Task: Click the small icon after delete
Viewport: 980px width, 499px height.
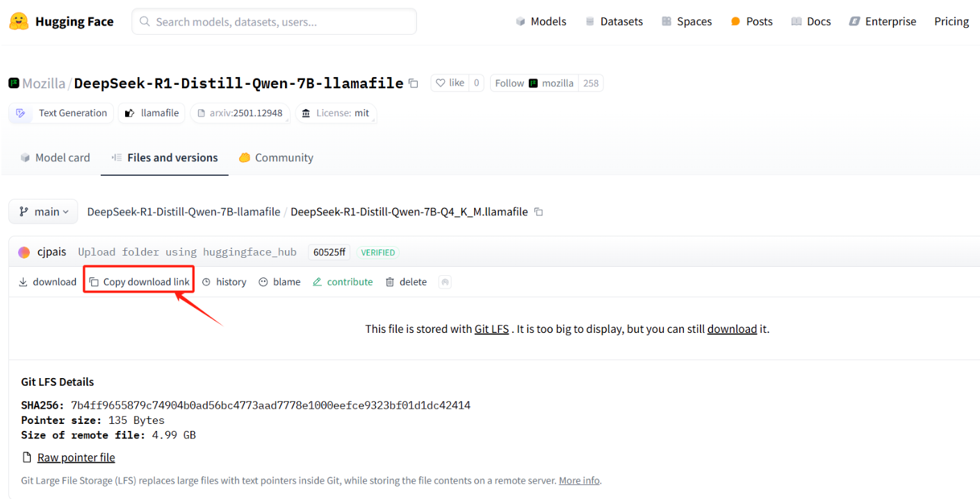Action: (x=445, y=281)
